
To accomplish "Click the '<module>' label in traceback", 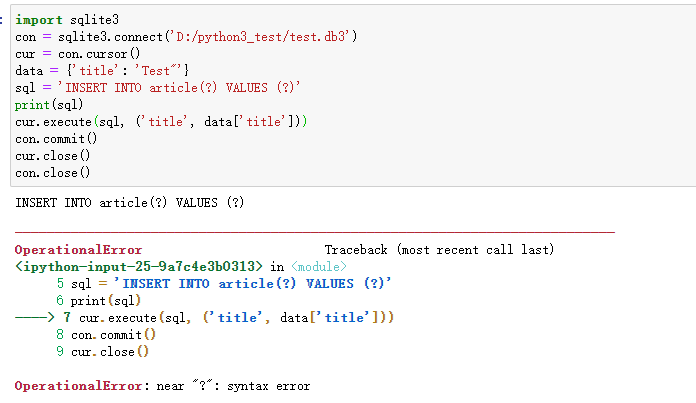I will click(319, 267).
